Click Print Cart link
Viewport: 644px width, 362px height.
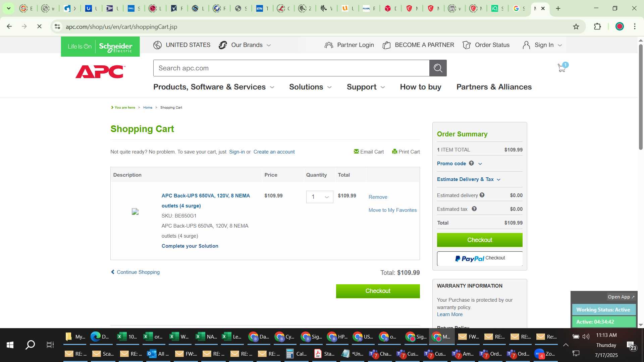(406, 152)
